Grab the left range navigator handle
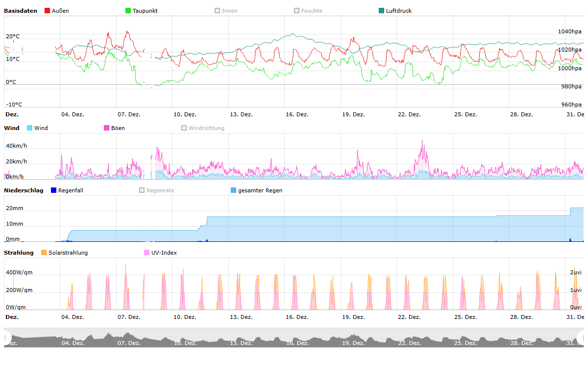The image size is (588, 368). click(x=7, y=338)
